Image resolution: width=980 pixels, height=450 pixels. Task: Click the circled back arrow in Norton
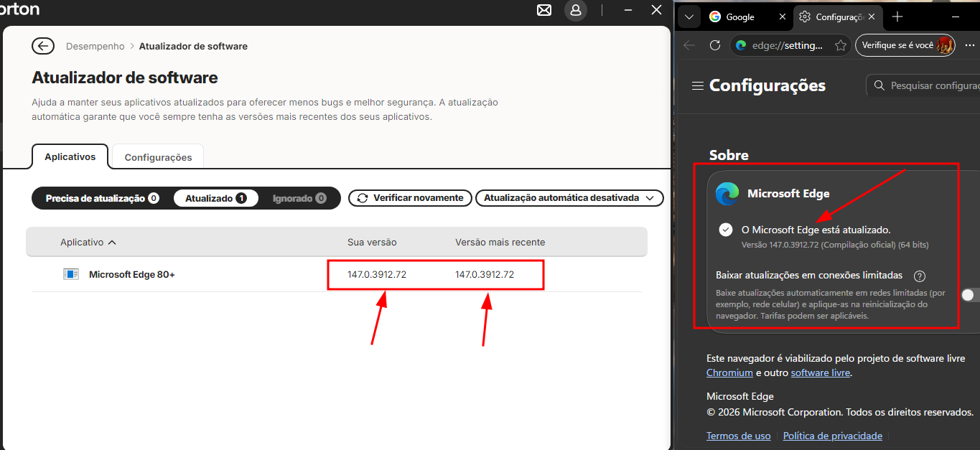[x=43, y=46]
